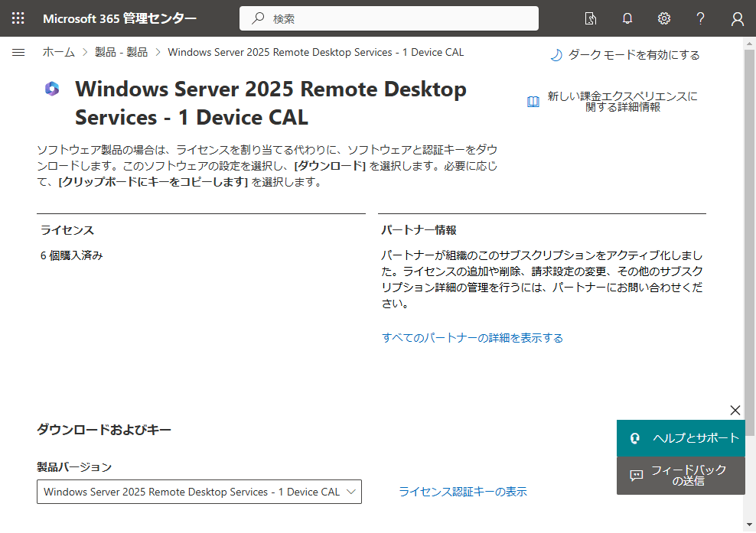The image size is (756, 533).
Task: Click the ダウンロードおよびキー heading
Action: [x=104, y=430]
